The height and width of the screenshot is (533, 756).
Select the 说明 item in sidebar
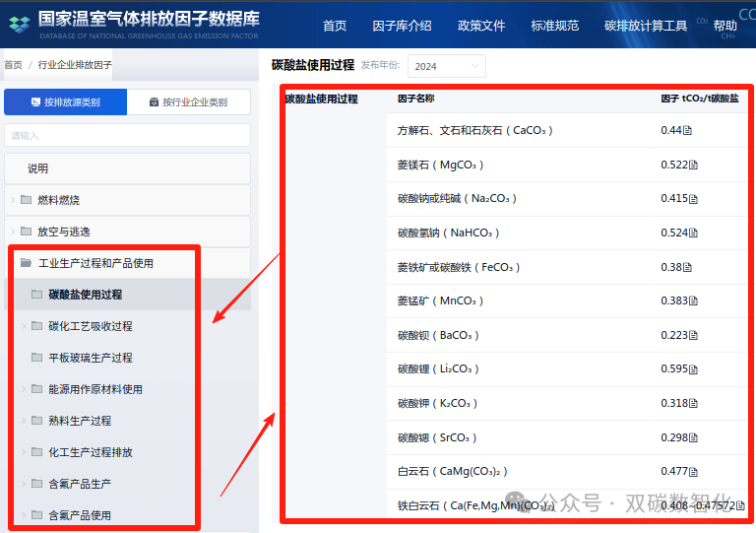click(37, 168)
